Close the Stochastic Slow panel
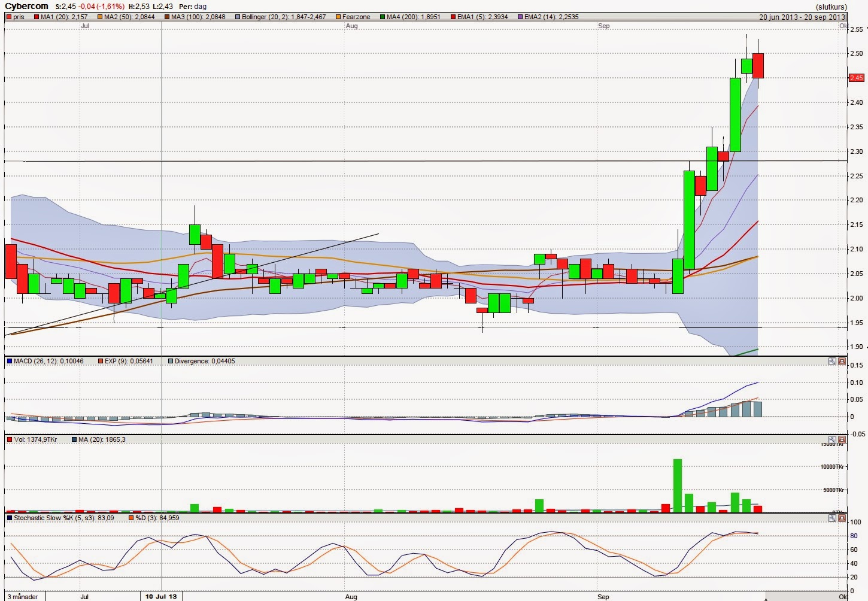This screenshot has height=601, width=868. [x=842, y=518]
